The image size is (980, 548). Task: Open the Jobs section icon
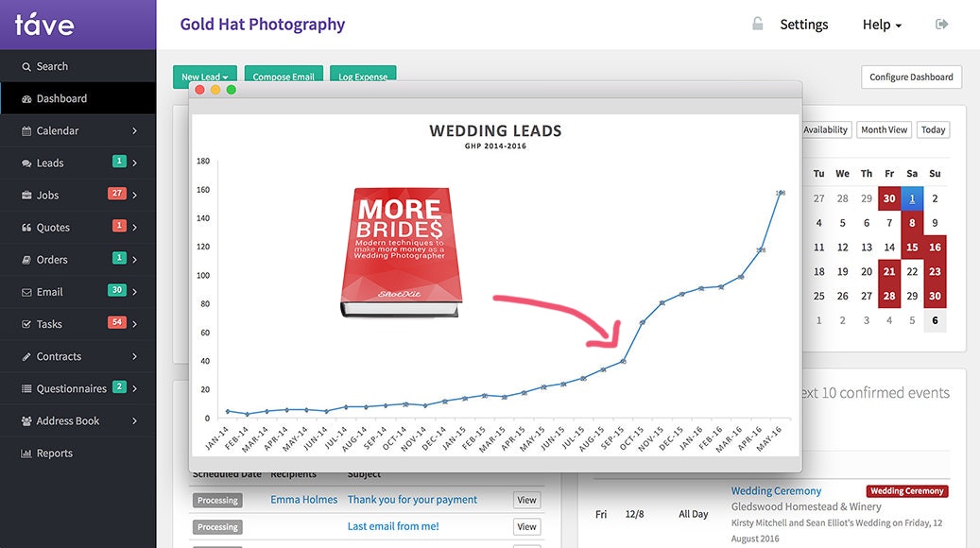(26, 195)
